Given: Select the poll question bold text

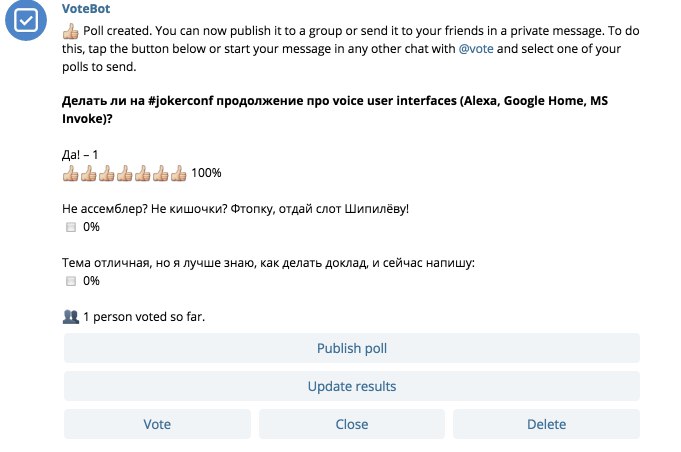Looking at the screenshot, I should 334,109.
